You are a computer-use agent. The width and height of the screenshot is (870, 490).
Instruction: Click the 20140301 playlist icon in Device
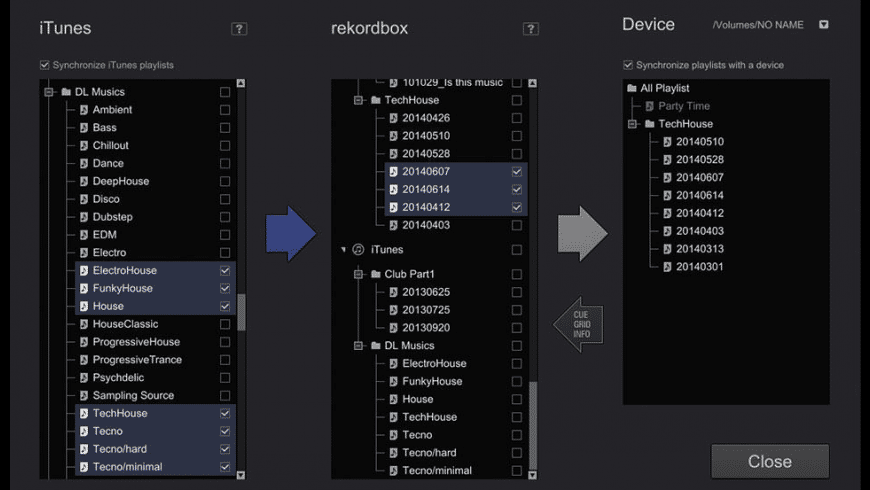coord(667,267)
